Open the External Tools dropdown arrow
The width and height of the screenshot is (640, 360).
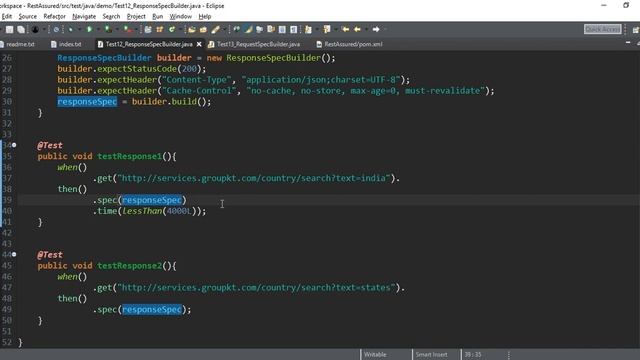137,29
